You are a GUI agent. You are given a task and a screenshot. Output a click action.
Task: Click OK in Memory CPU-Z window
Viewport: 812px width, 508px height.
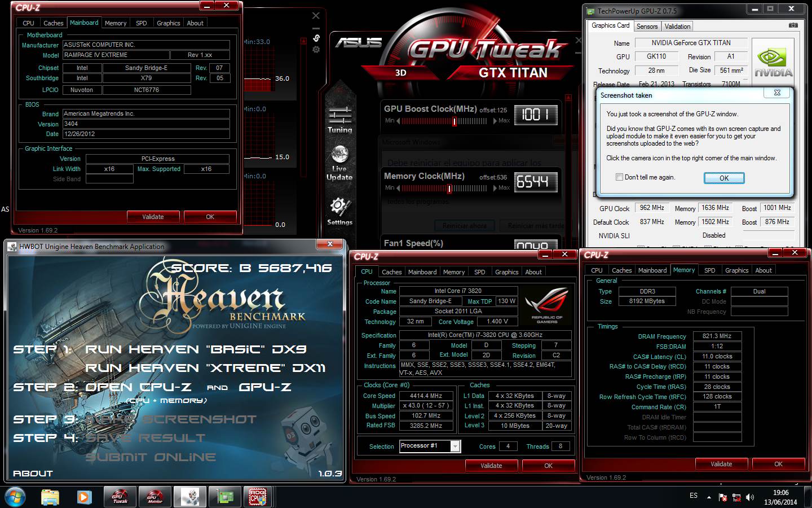pyautogui.click(x=778, y=464)
